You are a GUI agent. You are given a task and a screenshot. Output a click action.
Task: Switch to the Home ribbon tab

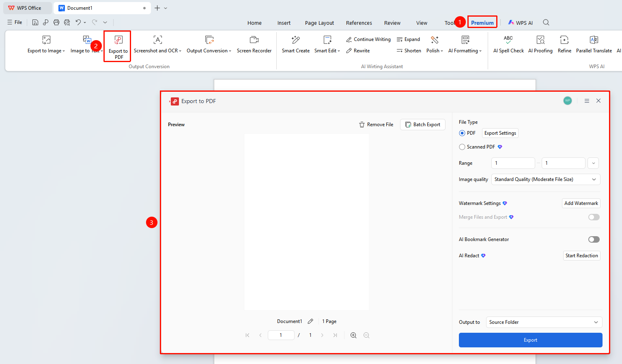(x=254, y=23)
